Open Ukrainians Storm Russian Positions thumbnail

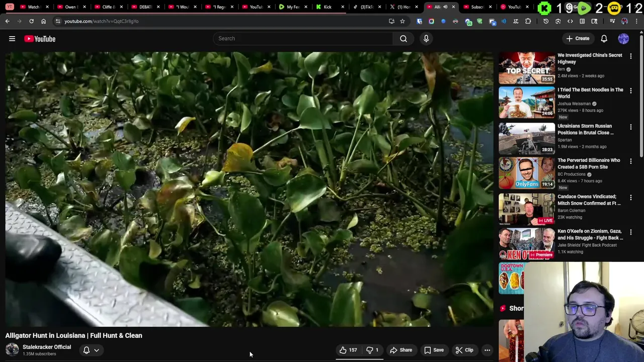pyautogui.click(x=527, y=139)
